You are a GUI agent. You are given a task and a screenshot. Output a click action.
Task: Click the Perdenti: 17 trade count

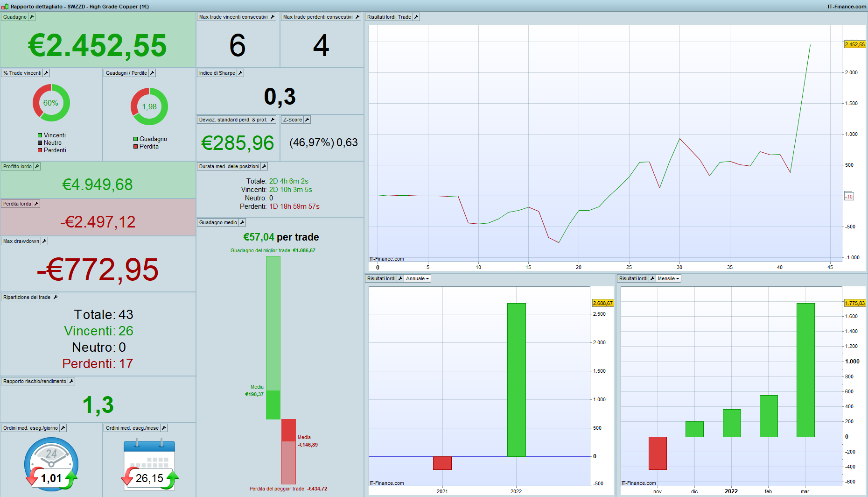tap(98, 363)
